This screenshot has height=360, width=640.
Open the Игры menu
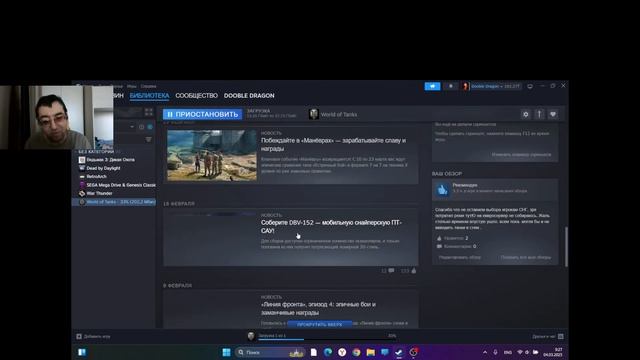[x=131, y=86]
